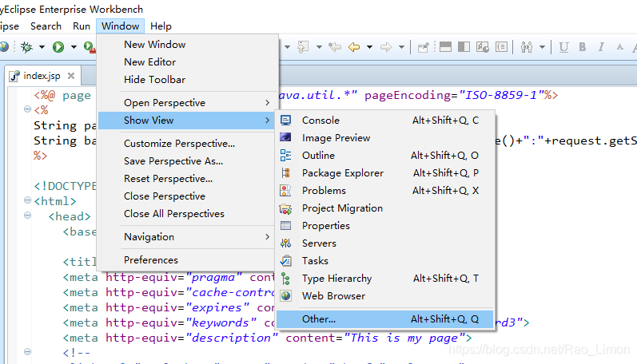Open the Search menu
The width and height of the screenshot is (637, 364).
pos(46,26)
